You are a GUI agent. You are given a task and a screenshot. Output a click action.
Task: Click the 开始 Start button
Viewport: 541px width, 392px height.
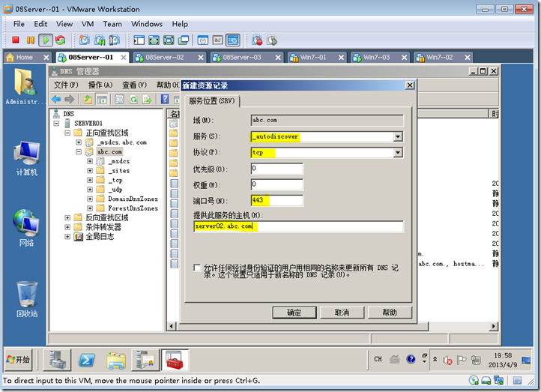tap(18, 360)
